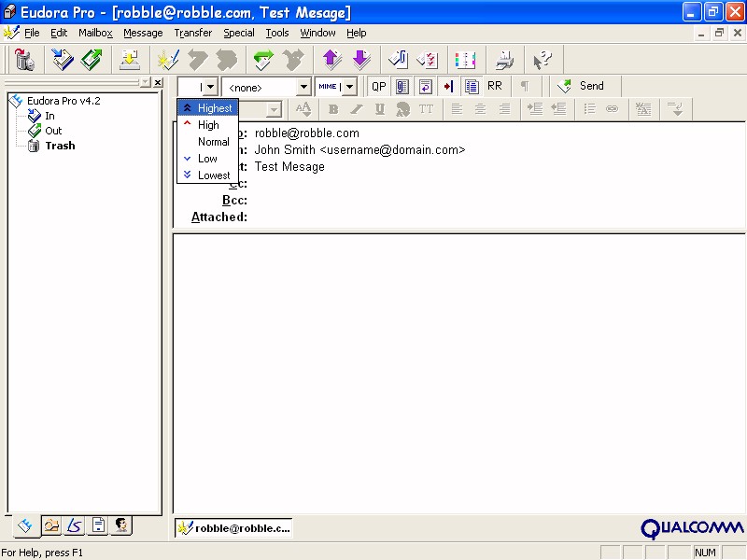The width and height of the screenshot is (747, 560).
Task: Toggle the word wrap button
Action: (426, 86)
